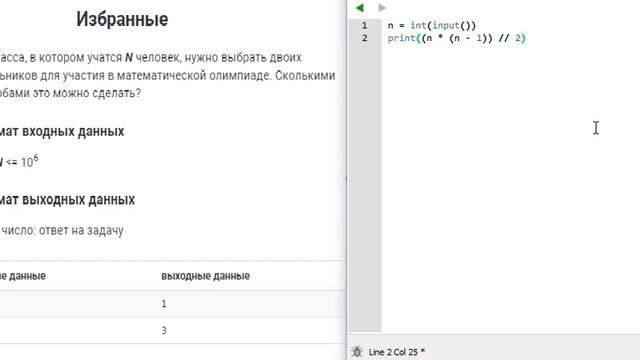Click the text 'число: ответ на задачу'
Viewport: 640px width, 360px height.
(62, 231)
